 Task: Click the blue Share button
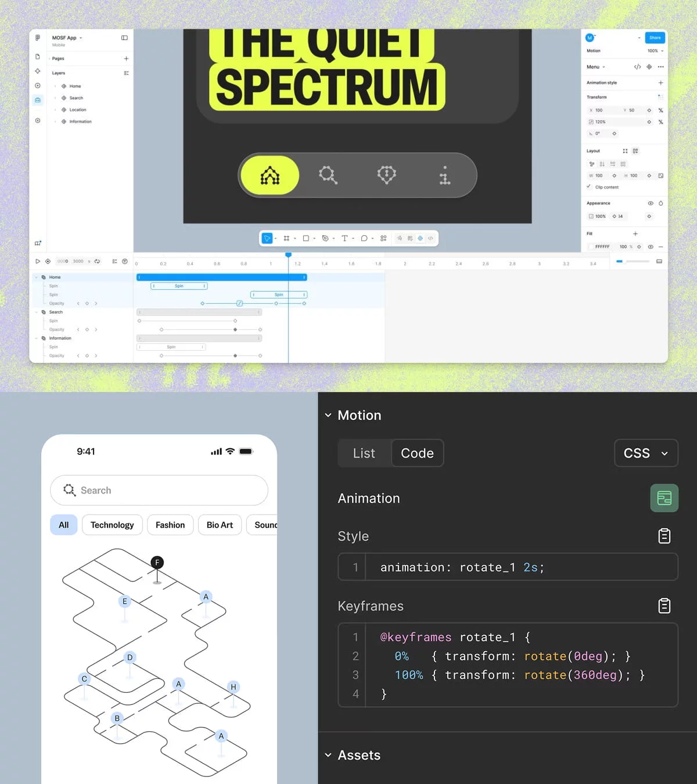pyautogui.click(x=655, y=38)
